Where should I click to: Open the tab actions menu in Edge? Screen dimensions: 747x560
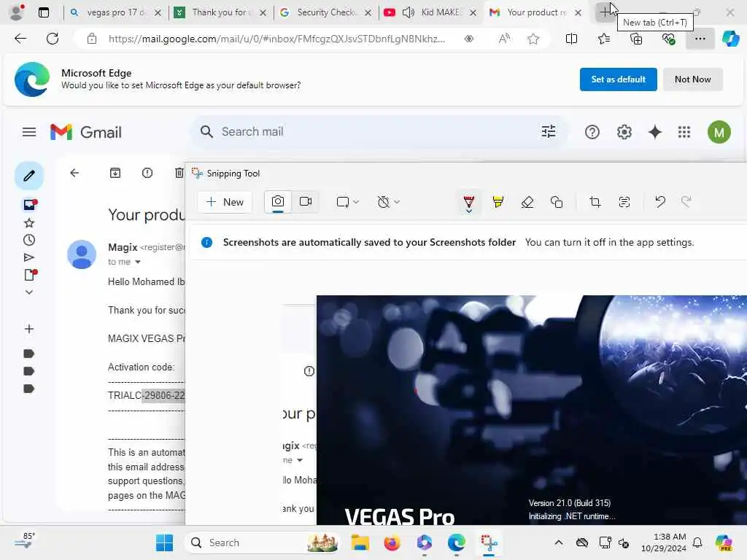[x=43, y=12]
